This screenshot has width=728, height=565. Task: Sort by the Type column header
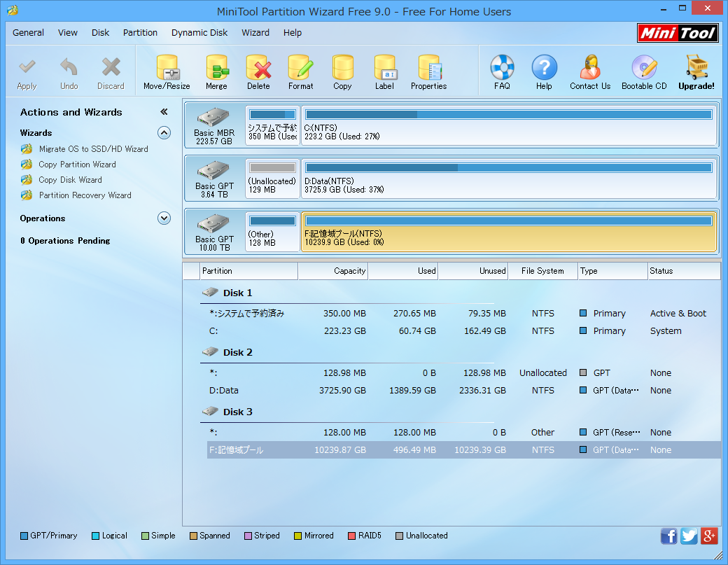(x=613, y=271)
